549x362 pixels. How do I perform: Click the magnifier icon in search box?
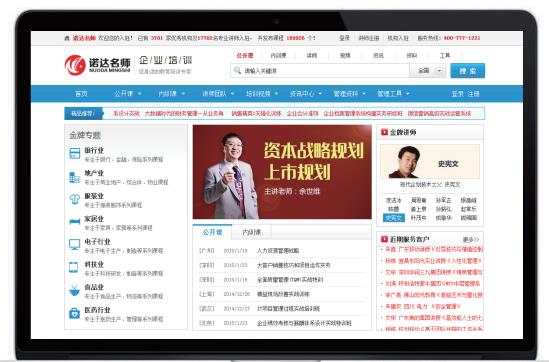237,70
